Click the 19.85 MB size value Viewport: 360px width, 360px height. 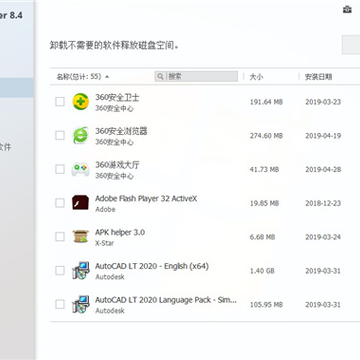(x=264, y=203)
